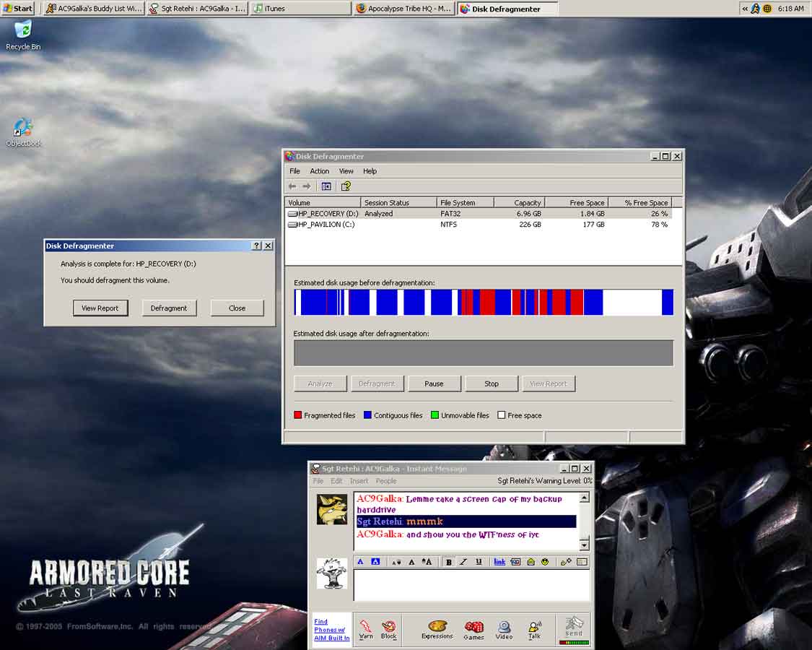Insert a hyperlink via the AIM link button
This screenshot has width=812, height=650.
coord(499,562)
